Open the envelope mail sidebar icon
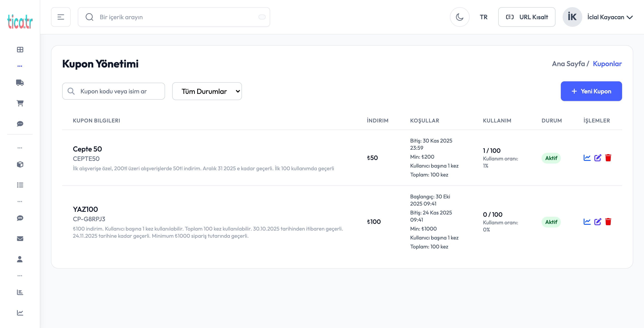 20,239
